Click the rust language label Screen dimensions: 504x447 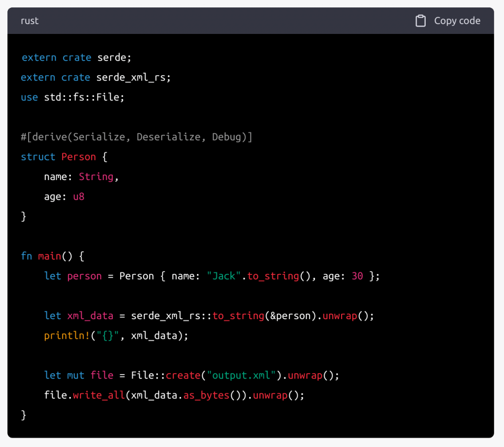coord(30,21)
